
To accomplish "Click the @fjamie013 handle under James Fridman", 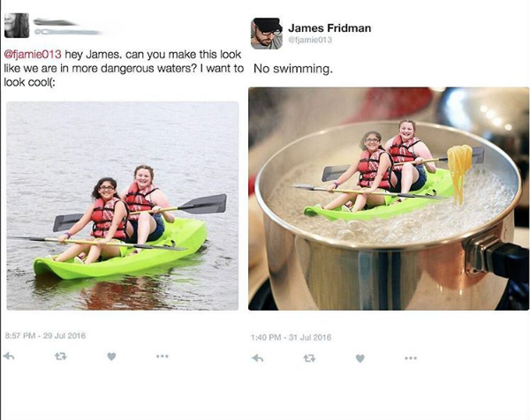I will (310, 40).
